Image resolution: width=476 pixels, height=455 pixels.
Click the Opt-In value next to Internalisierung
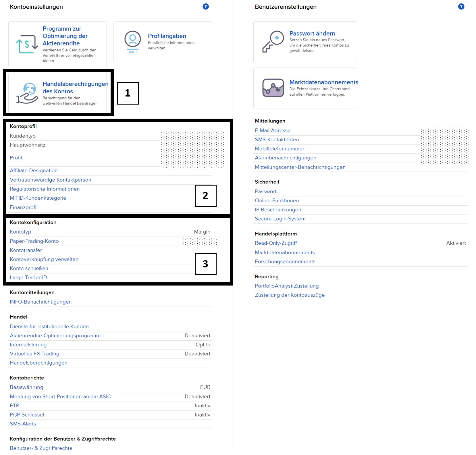(x=203, y=345)
